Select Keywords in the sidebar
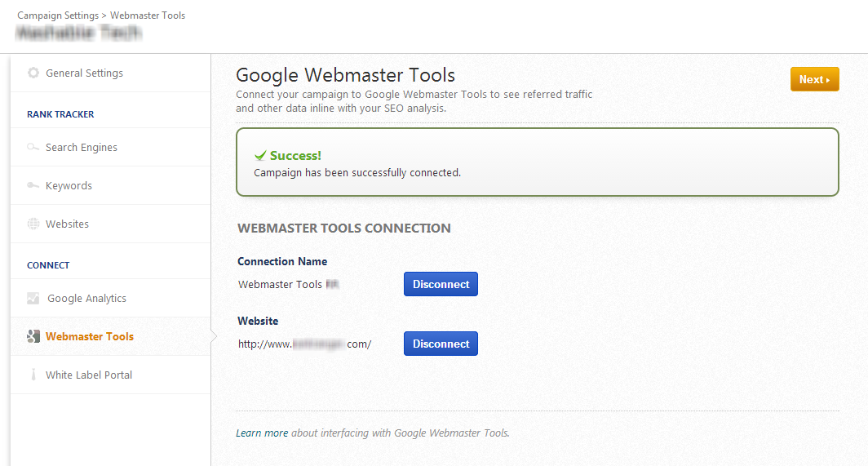 (x=69, y=186)
